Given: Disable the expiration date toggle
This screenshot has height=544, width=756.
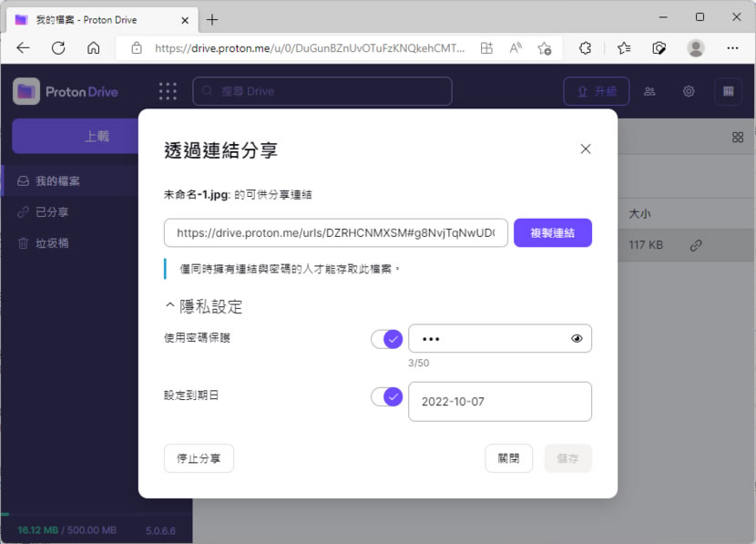Looking at the screenshot, I should click(386, 397).
